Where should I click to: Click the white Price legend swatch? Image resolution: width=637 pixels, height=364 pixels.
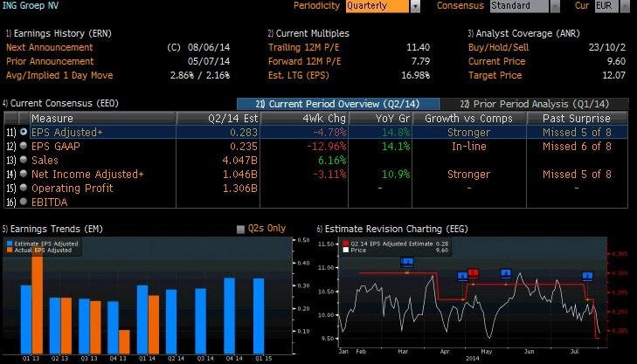(346, 250)
